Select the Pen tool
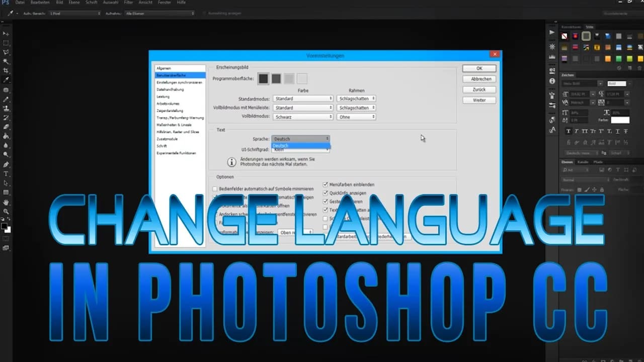 coord(6,164)
